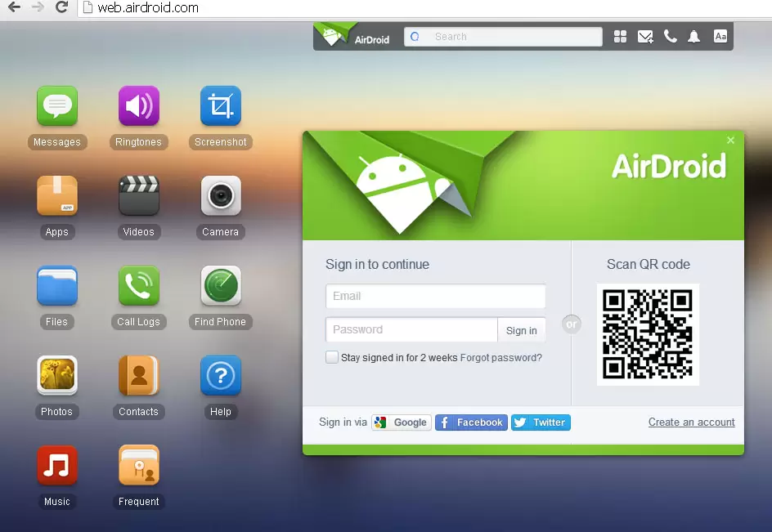Open the Contacts book icon
Image resolution: width=772 pixels, height=532 pixels.
(139, 376)
